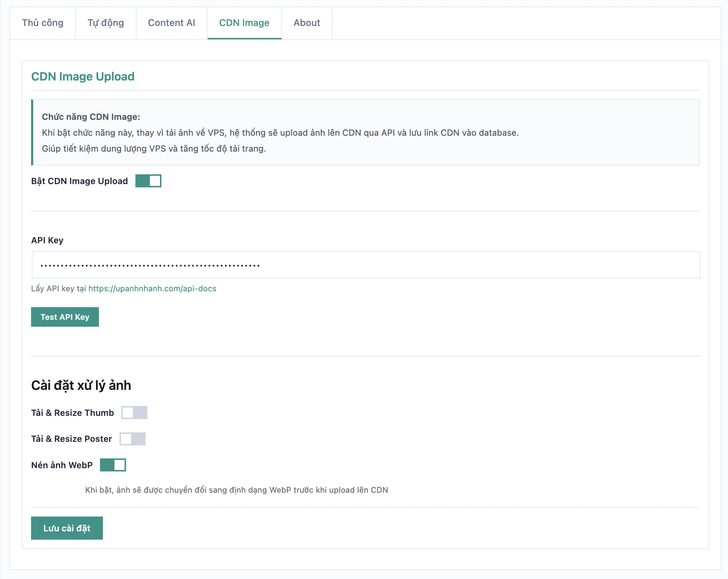Enable the "Tải & Resize Poster" toggle
Image resolution: width=728 pixels, height=579 pixels.
click(133, 439)
